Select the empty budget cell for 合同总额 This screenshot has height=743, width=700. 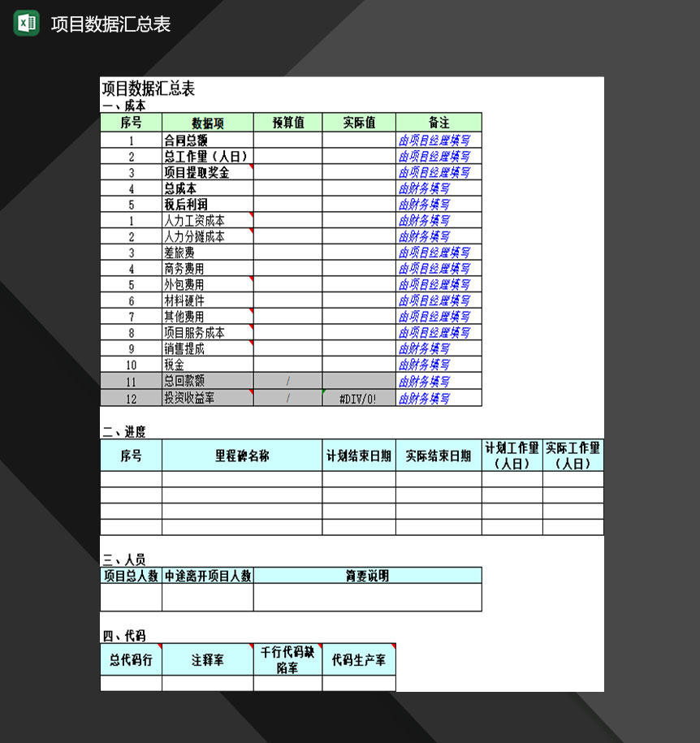click(x=287, y=140)
